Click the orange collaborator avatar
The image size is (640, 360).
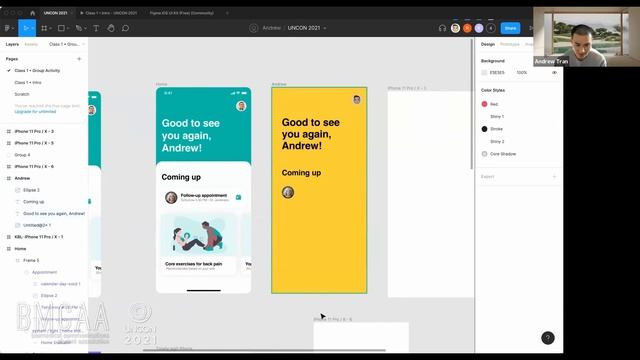467,28
